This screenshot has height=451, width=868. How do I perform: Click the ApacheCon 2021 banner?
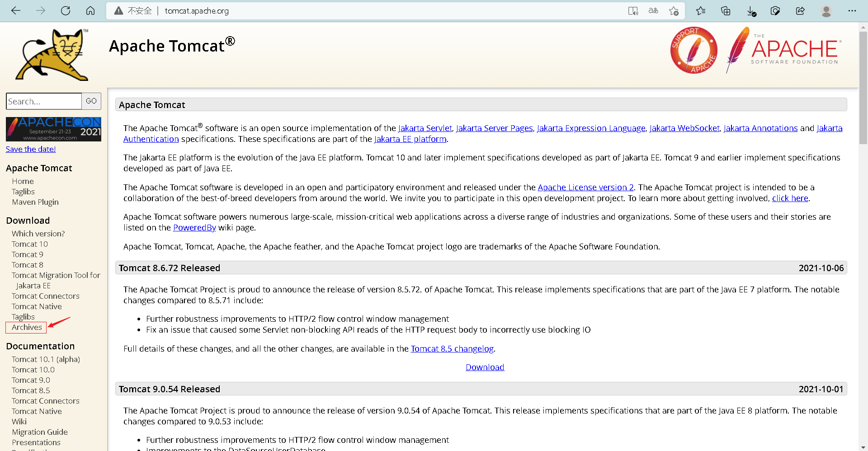pos(53,129)
